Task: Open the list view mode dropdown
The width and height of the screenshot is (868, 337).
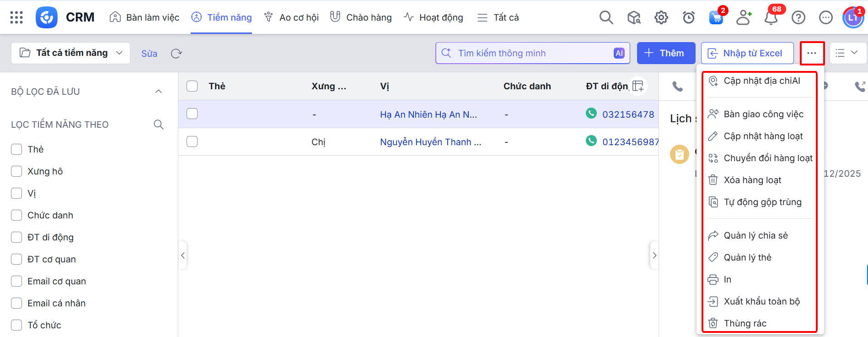Action: pos(847,53)
